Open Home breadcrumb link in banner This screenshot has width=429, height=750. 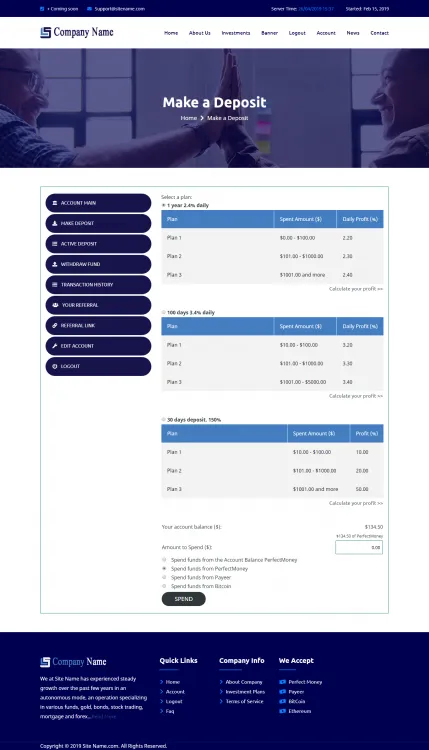click(x=188, y=118)
